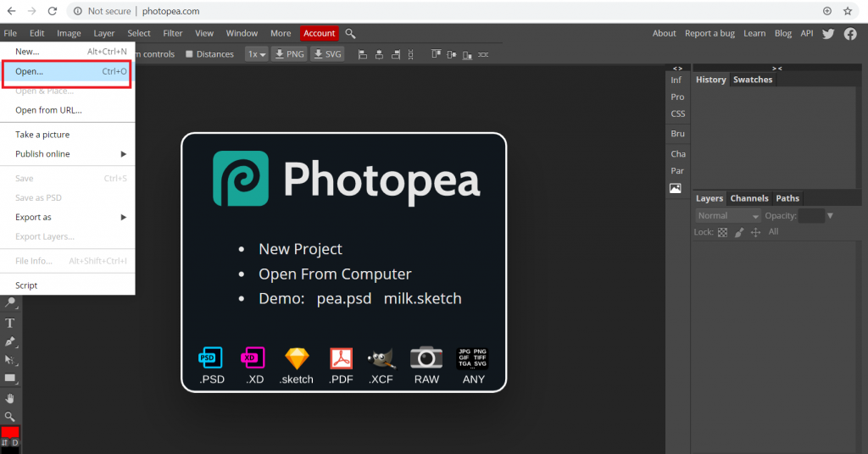Switch to the Channels tab
868x454 pixels.
tap(749, 198)
